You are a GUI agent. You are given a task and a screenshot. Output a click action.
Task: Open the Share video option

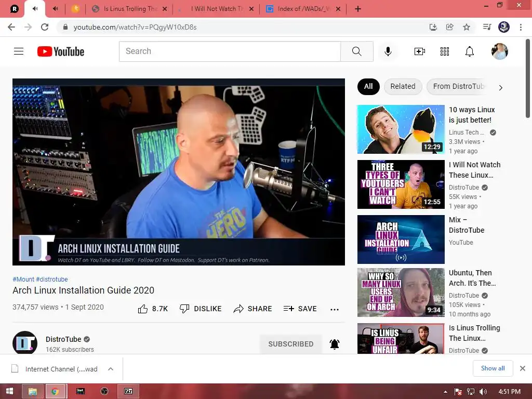pyautogui.click(x=253, y=309)
